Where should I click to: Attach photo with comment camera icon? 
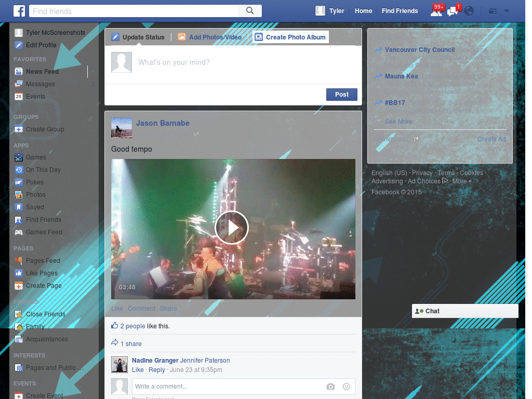330,387
